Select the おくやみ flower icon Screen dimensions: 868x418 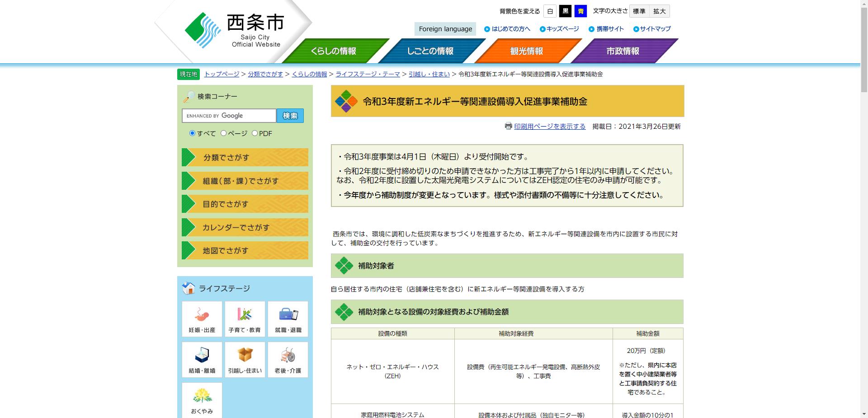[x=202, y=400]
